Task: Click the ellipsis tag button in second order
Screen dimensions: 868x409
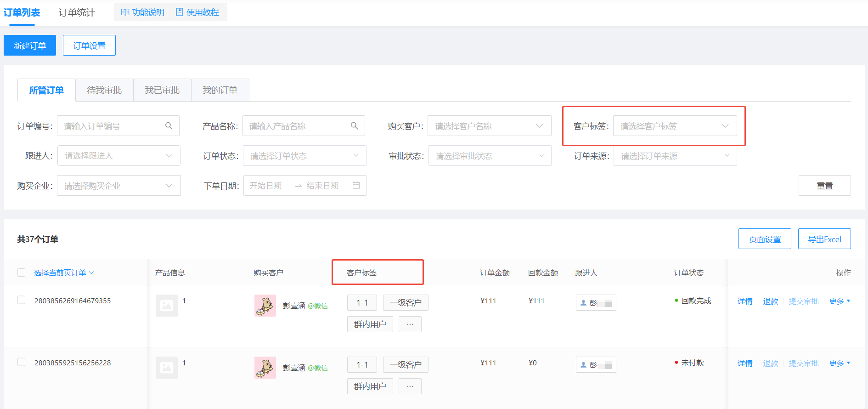Action: pos(410,386)
